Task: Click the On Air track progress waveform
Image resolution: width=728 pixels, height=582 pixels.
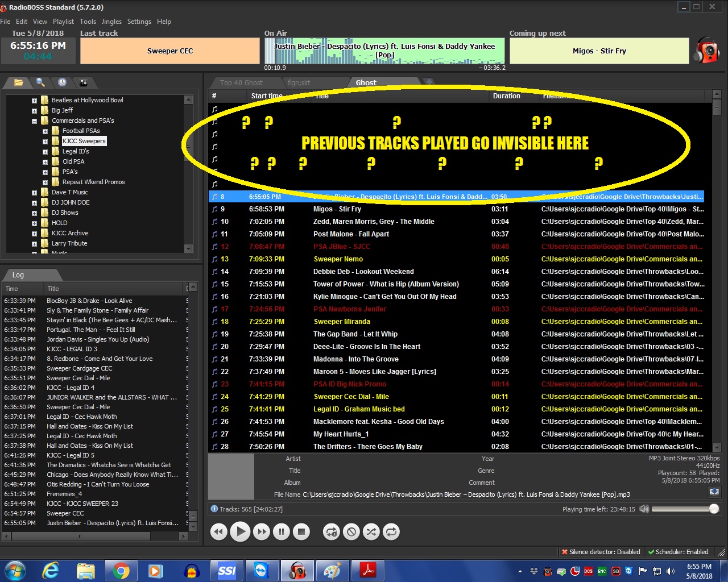Action: (384, 51)
